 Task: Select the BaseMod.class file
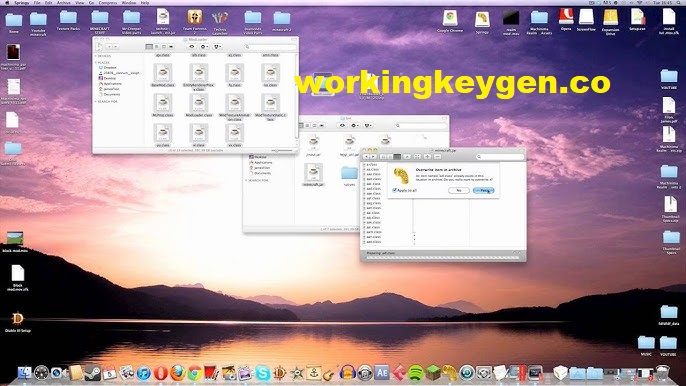(x=163, y=75)
